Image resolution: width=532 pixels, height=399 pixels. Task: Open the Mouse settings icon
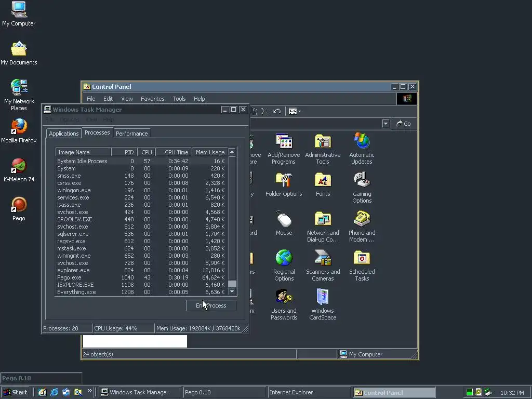click(284, 223)
